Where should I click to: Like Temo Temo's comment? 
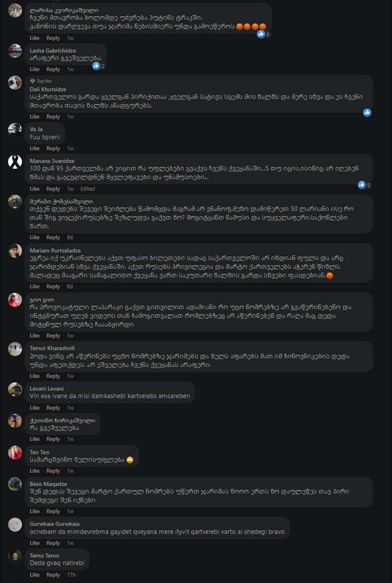pos(35,575)
